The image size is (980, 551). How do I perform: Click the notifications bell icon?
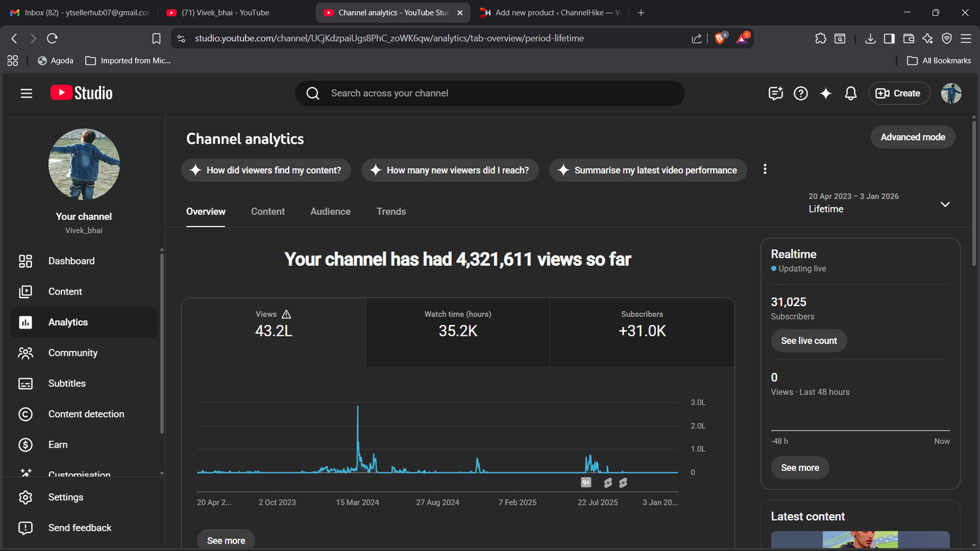pyautogui.click(x=851, y=93)
